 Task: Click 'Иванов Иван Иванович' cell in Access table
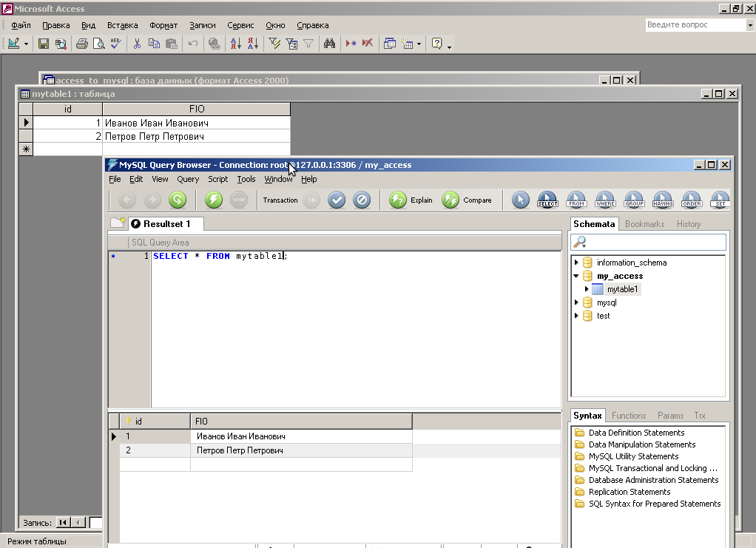click(x=196, y=124)
